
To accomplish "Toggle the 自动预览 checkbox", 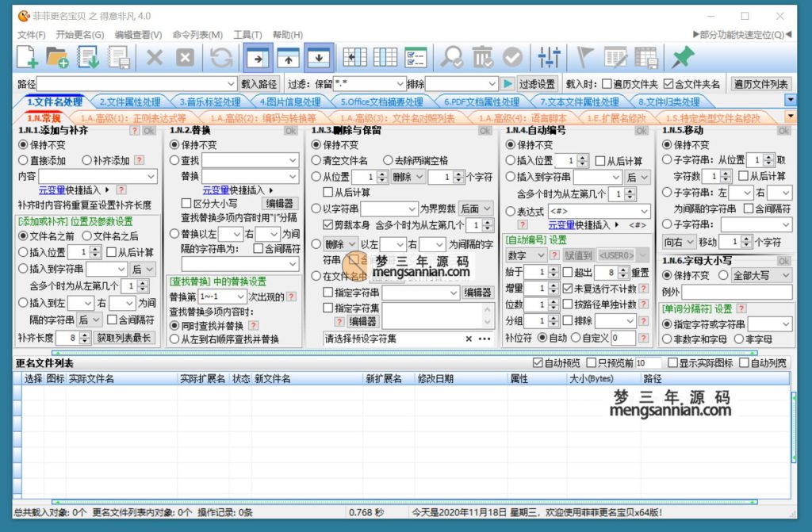I will [538, 362].
